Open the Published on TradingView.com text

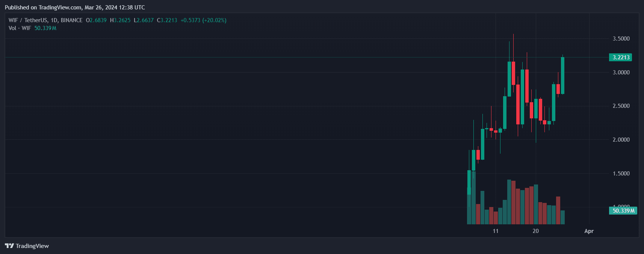click(x=74, y=8)
